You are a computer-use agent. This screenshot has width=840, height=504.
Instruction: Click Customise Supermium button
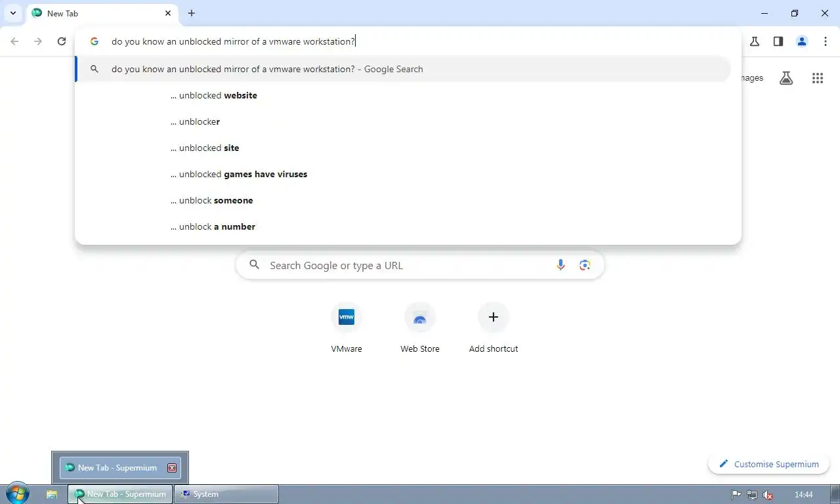tap(768, 464)
